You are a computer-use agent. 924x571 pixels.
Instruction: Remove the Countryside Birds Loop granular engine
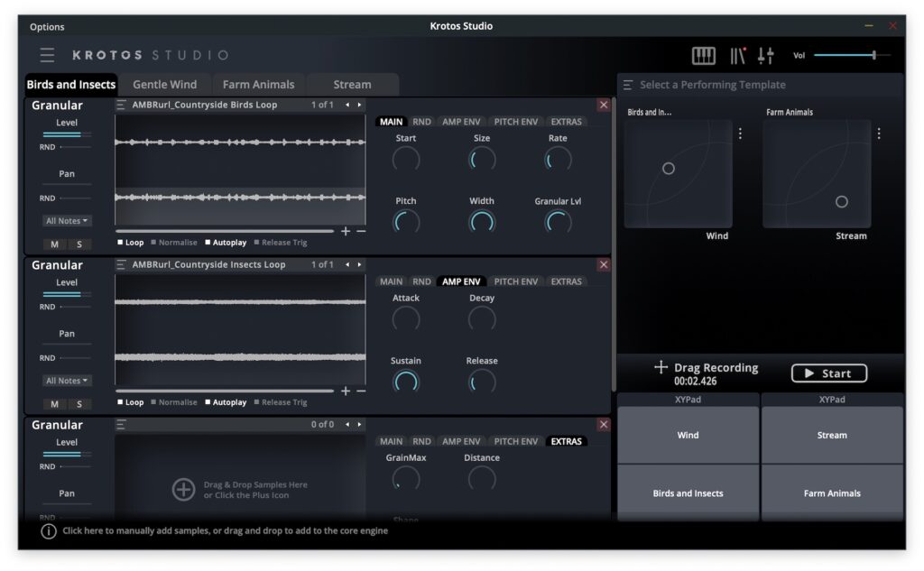tap(604, 105)
